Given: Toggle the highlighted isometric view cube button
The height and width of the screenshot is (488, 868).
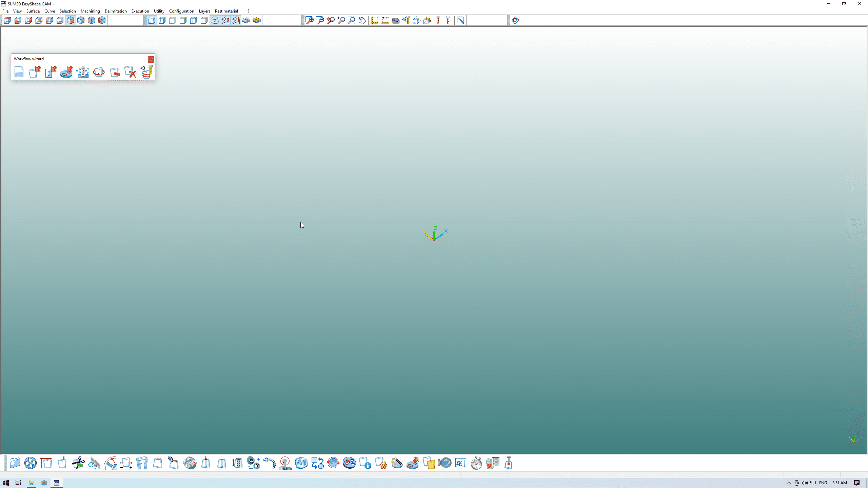Looking at the screenshot, I should (x=71, y=20).
